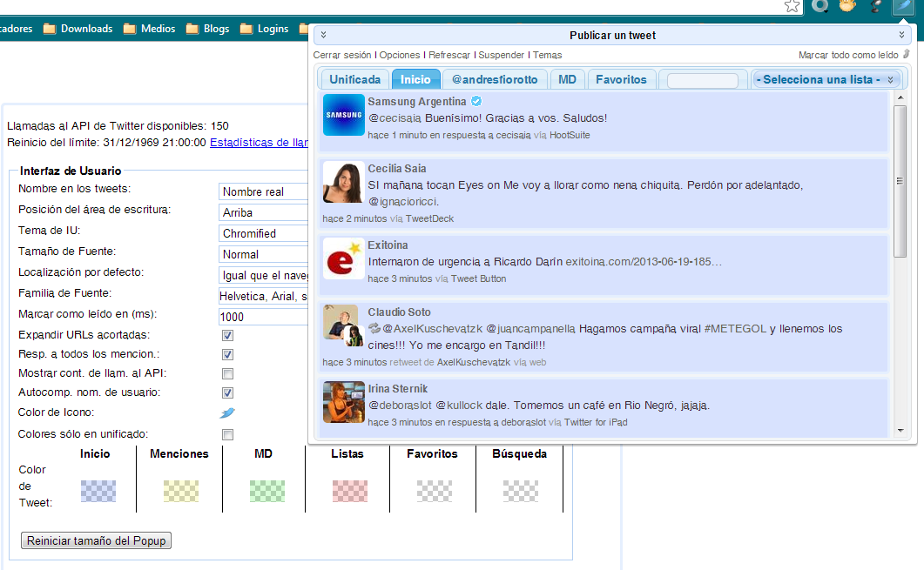Open the Nombre en los tweets dropdown
Viewport: 924px width, 570px height.
pos(263,191)
